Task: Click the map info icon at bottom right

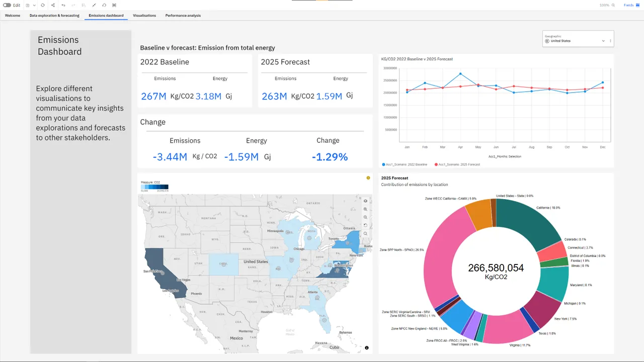Action: (367, 348)
